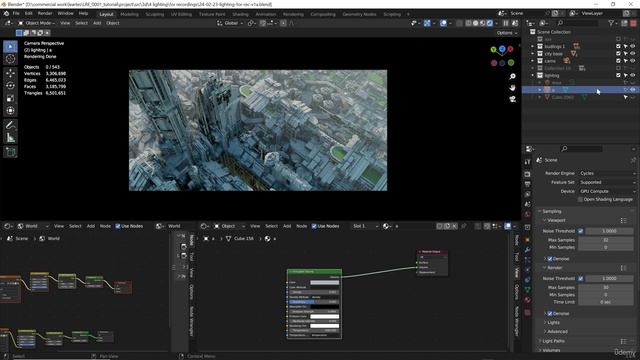640x360 pixels.
Task: Select the Rotate tool in viewport toolbar
Action: [10, 86]
